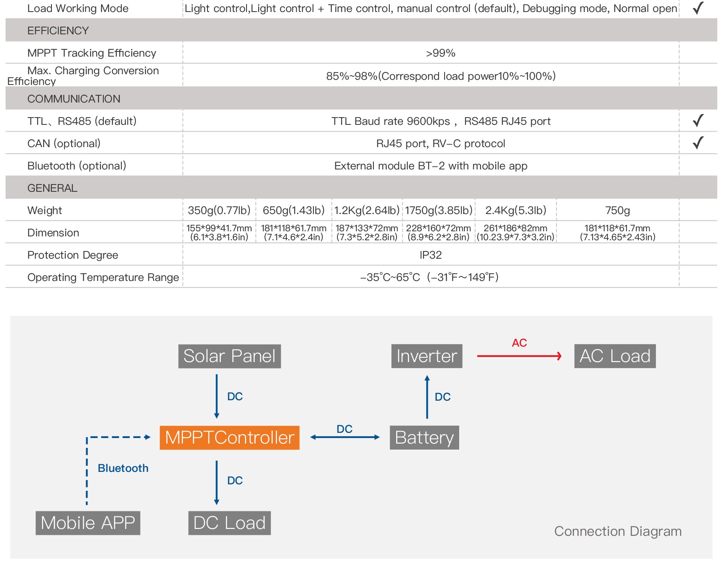This screenshot has height=583, width=728.
Task: Click the EFFICIENCY section header
Action: [x=361, y=30]
